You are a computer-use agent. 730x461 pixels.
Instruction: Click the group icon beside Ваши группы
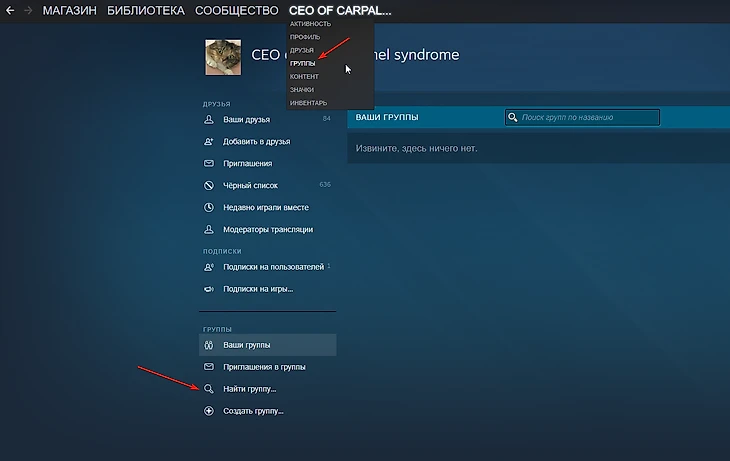(209, 345)
